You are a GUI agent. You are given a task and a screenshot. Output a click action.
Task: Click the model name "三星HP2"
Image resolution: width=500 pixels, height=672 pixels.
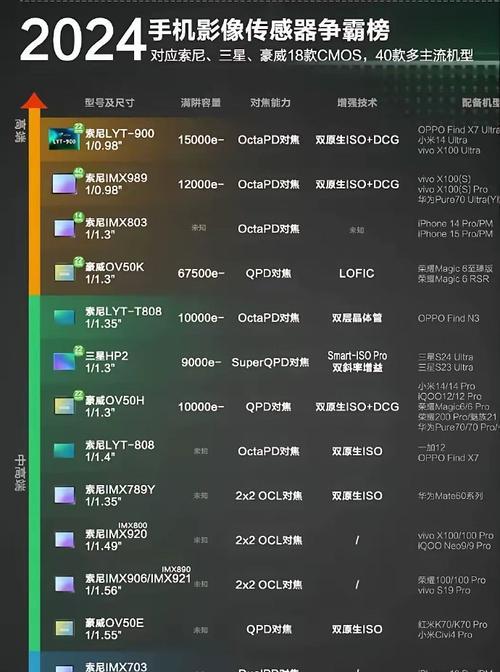click(x=106, y=356)
